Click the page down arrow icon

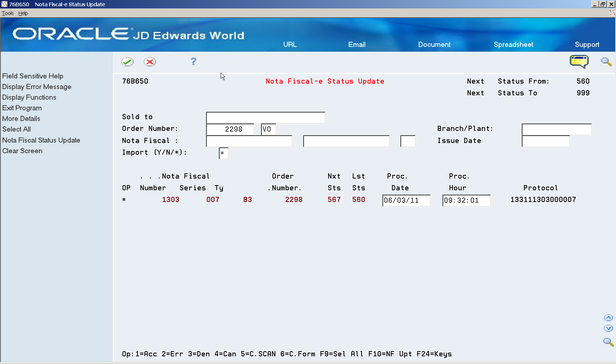pyautogui.click(x=608, y=328)
